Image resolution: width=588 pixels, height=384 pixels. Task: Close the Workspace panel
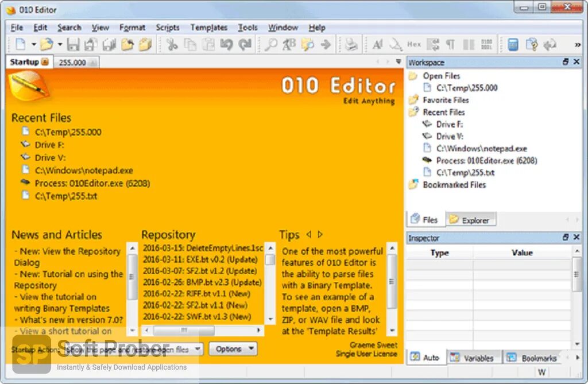pyautogui.click(x=577, y=62)
